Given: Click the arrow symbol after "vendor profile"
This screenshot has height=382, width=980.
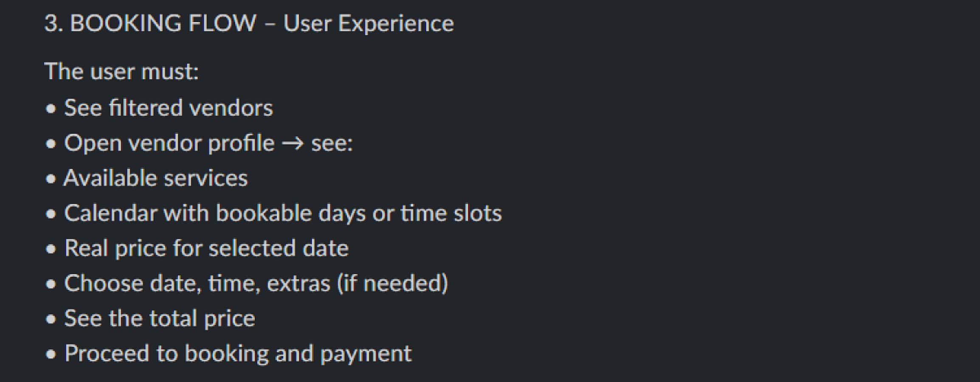Looking at the screenshot, I should (293, 143).
